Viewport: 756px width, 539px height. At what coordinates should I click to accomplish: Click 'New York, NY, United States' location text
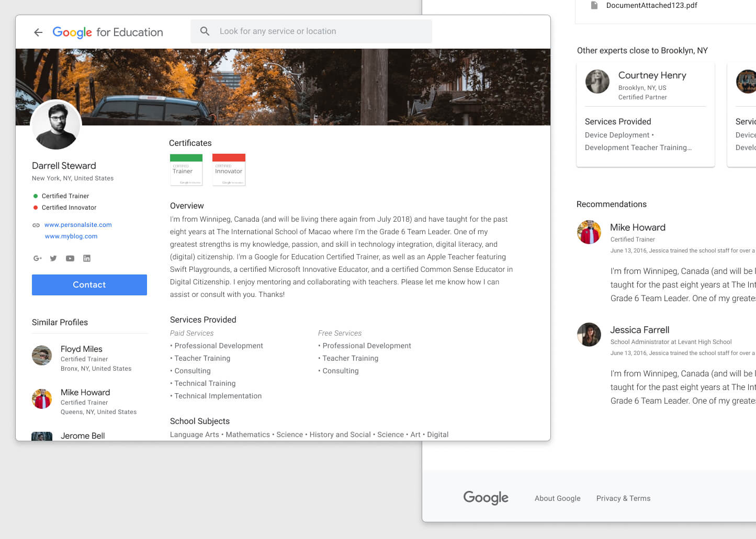click(73, 178)
